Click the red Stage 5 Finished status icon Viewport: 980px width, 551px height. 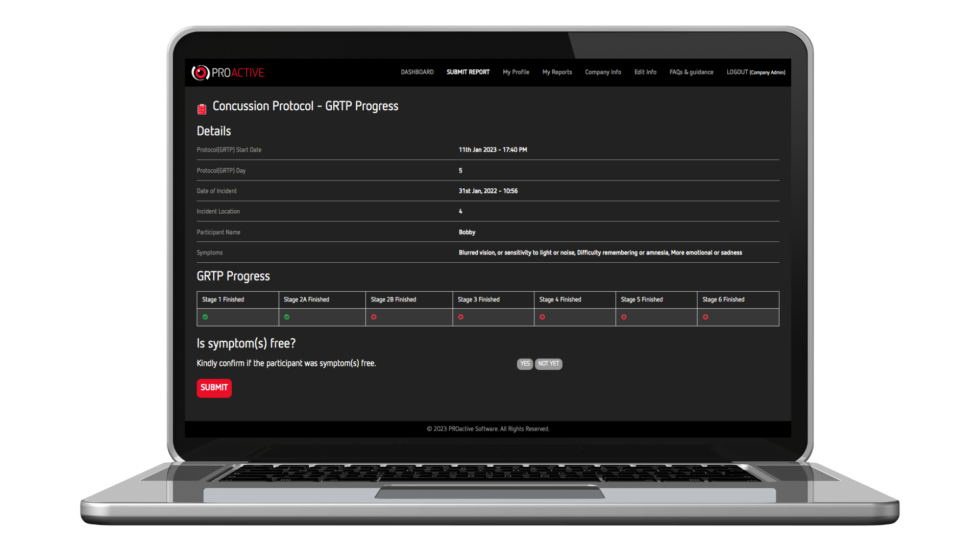pos(624,317)
